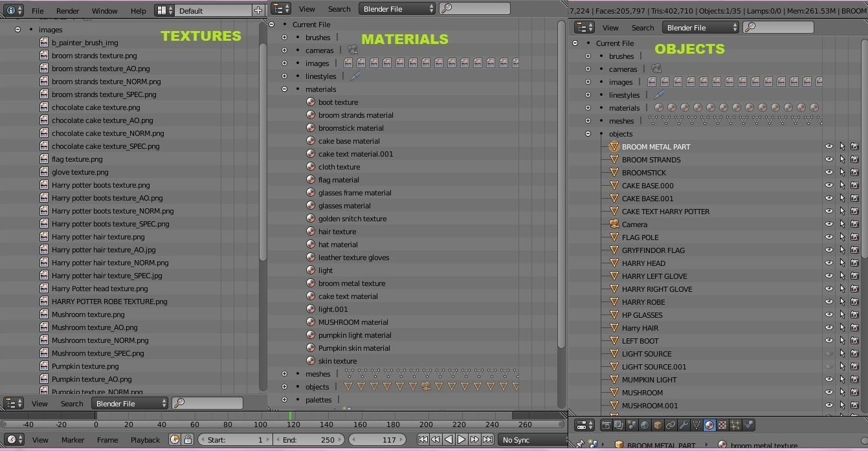Play animation in reverse

(x=449, y=439)
